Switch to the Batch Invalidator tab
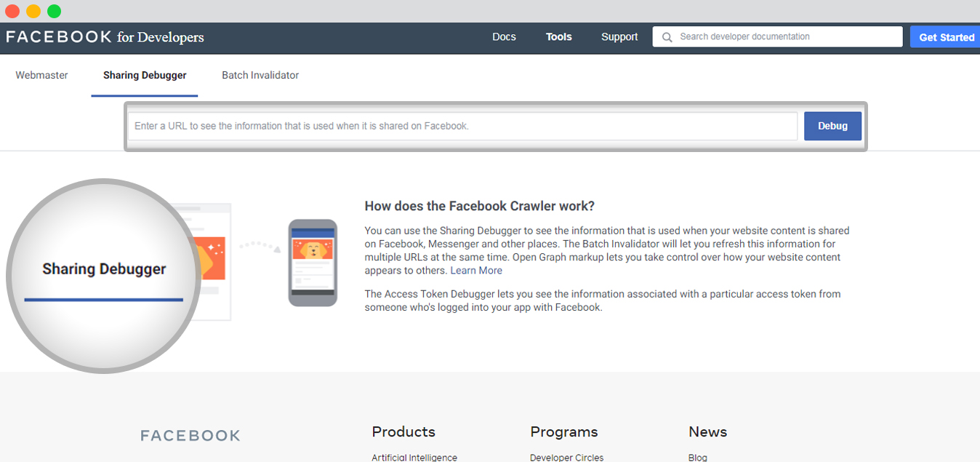 tap(260, 75)
